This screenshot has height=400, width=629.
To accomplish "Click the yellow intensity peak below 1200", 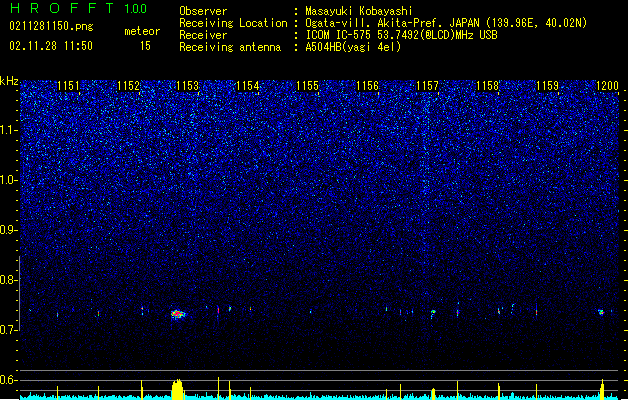I will (x=602, y=389).
